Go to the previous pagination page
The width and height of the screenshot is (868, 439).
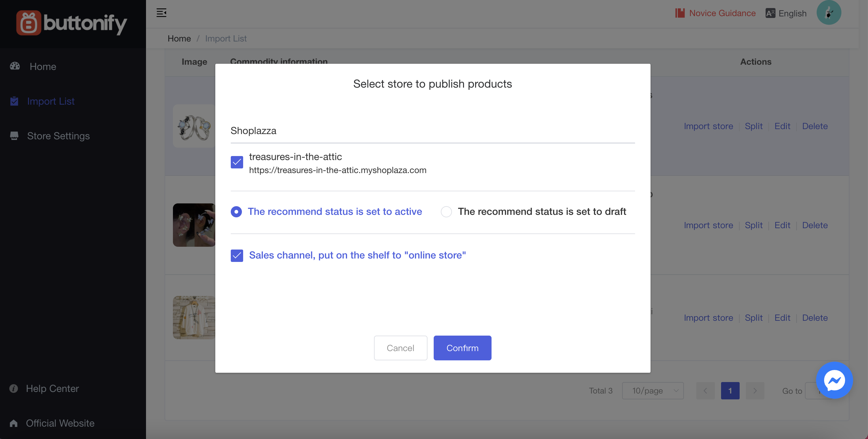[x=705, y=390]
